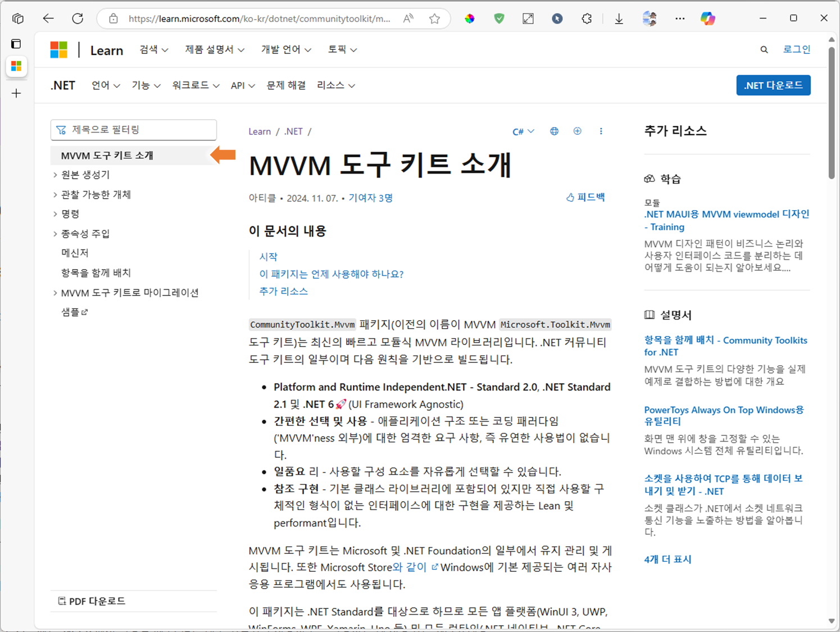Viewport: 840px width, 632px height.
Task: Go back with browser back arrow
Action: 48,19
